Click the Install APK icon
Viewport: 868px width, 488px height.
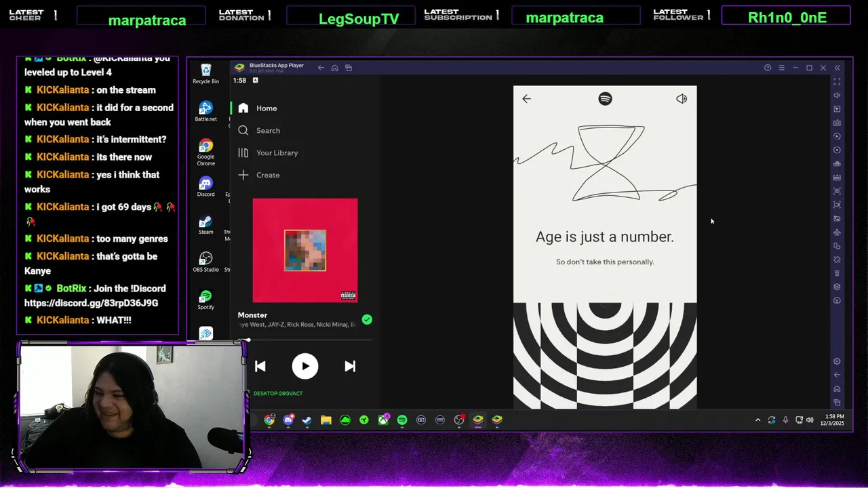point(837,178)
